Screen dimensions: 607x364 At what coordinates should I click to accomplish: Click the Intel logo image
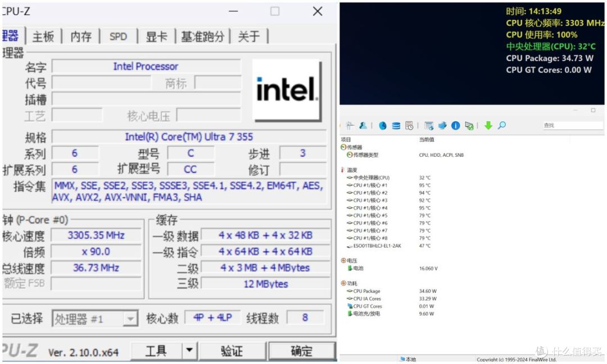287,90
